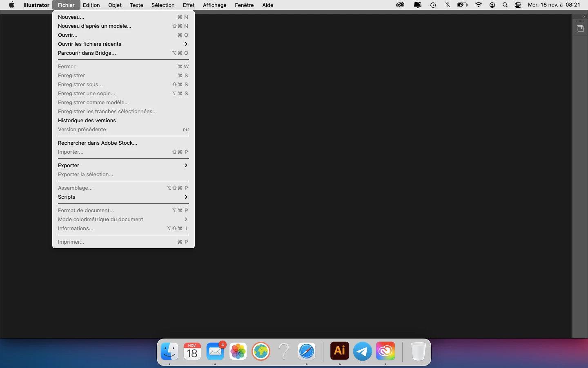Click the Creative Cloud menu bar icon

tap(400, 5)
